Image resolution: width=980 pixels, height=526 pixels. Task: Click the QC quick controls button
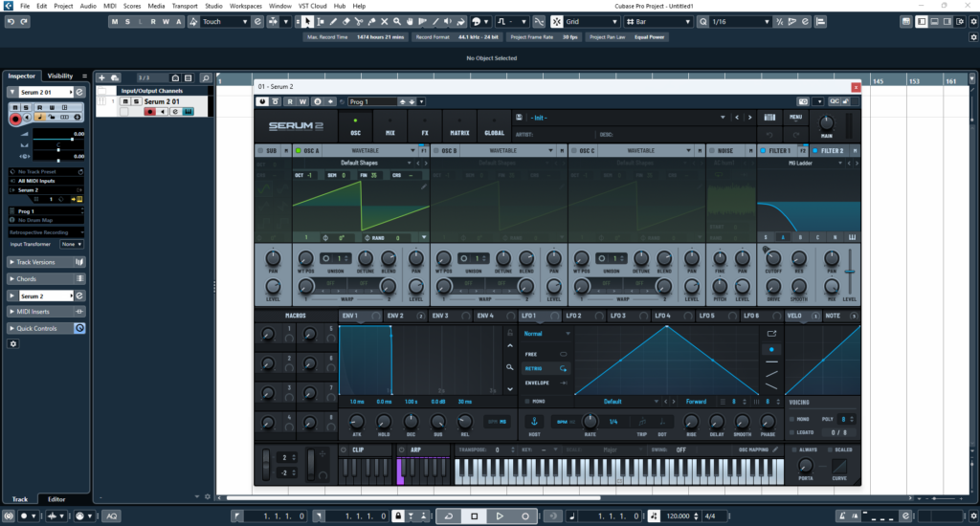[834, 101]
